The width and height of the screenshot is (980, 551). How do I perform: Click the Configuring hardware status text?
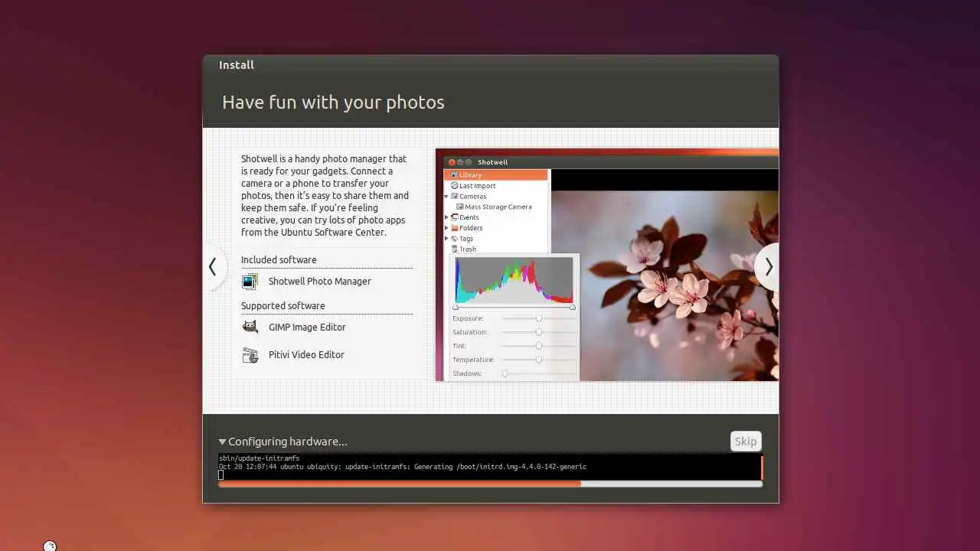click(288, 442)
